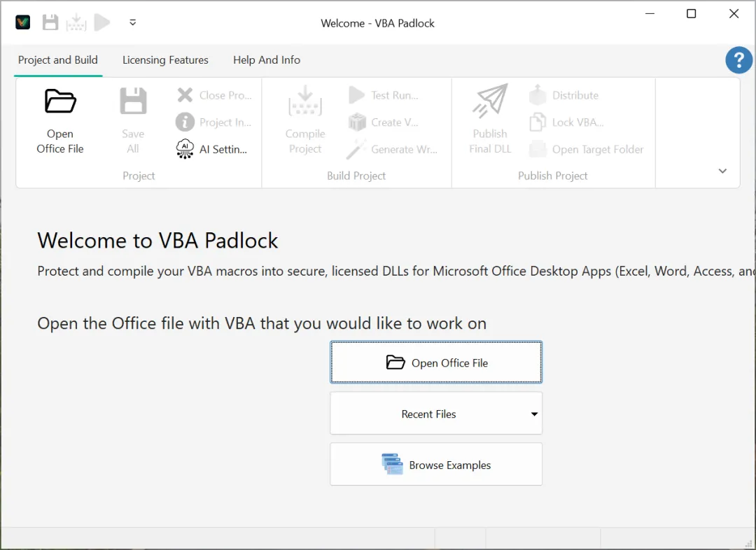
Task: Click the Lock VBA ribbon icon
Action: 538,122
